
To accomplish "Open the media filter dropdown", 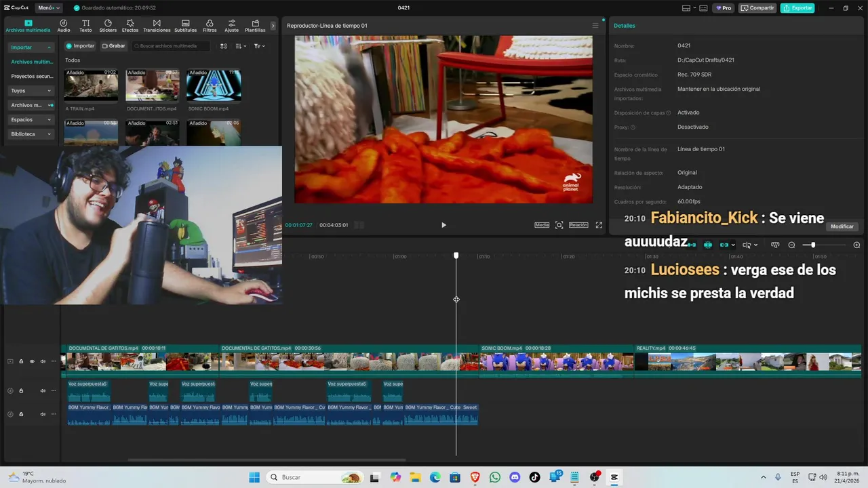I will (259, 46).
